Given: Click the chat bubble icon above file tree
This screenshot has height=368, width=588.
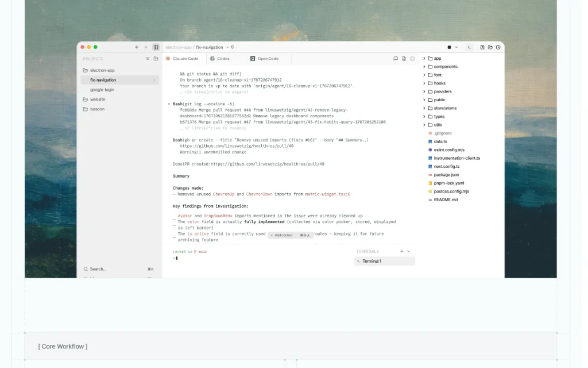Looking at the screenshot, I should pos(396,59).
